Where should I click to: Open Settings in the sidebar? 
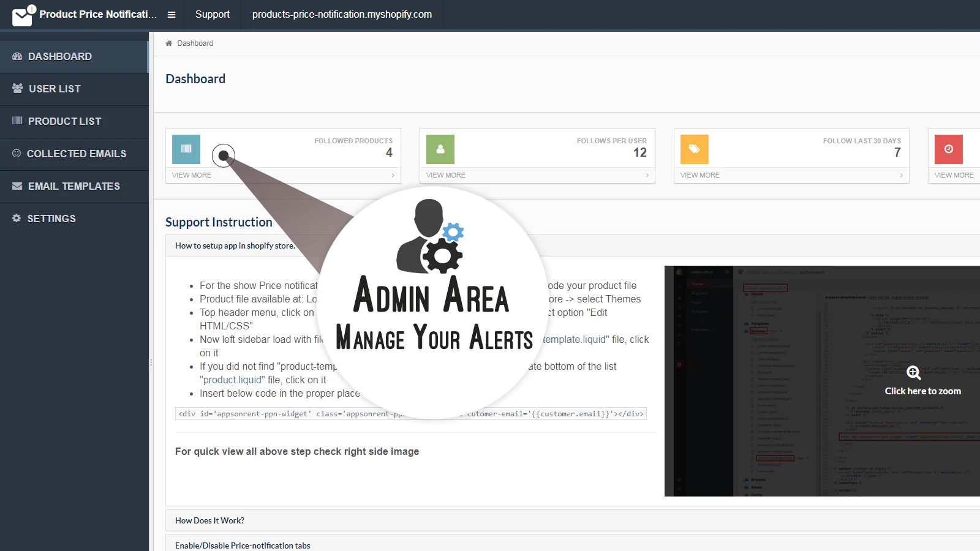[74, 219]
